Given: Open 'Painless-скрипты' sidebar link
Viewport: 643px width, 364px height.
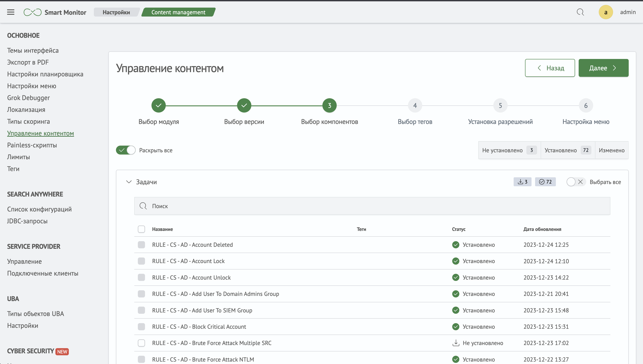Looking at the screenshot, I should [32, 145].
